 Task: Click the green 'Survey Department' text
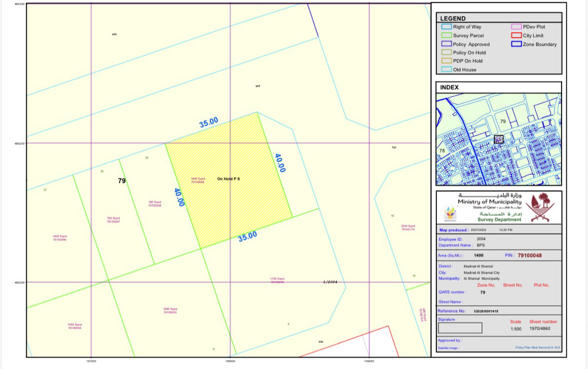pyautogui.click(x=499, y=220)
